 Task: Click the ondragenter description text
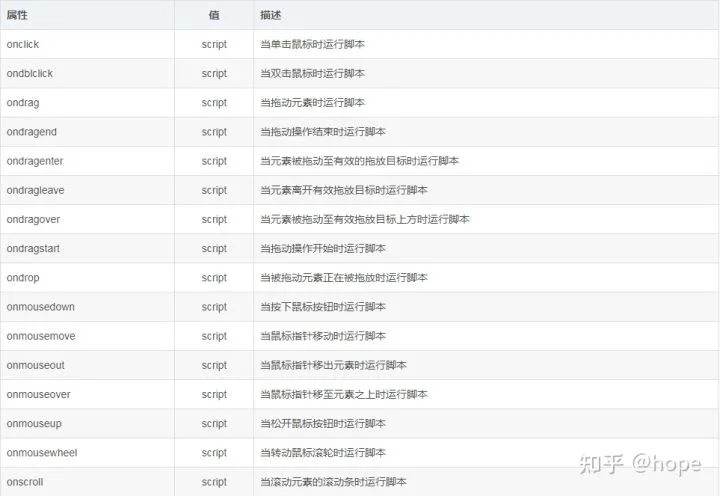pyautogui.click(x=359, y=161)
